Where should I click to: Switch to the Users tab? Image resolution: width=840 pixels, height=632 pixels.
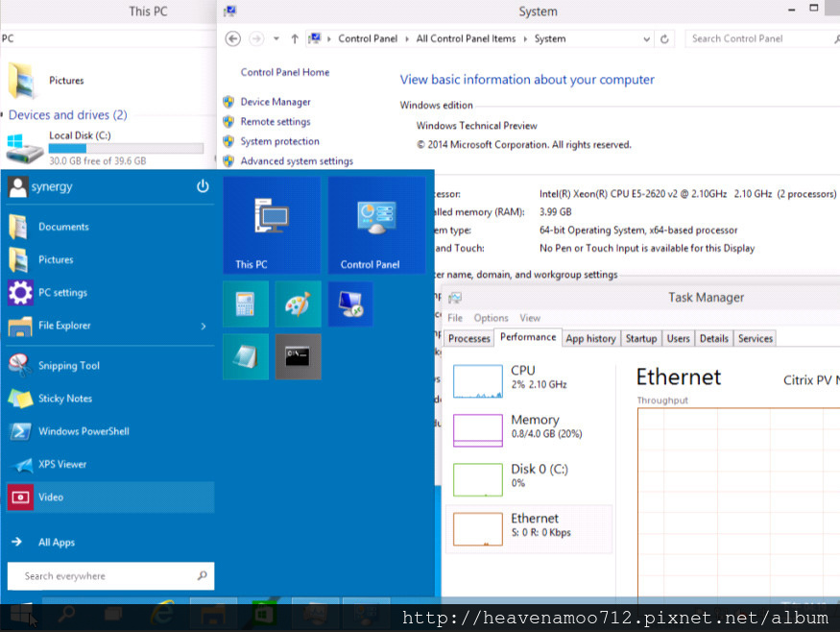coord(678,338)
